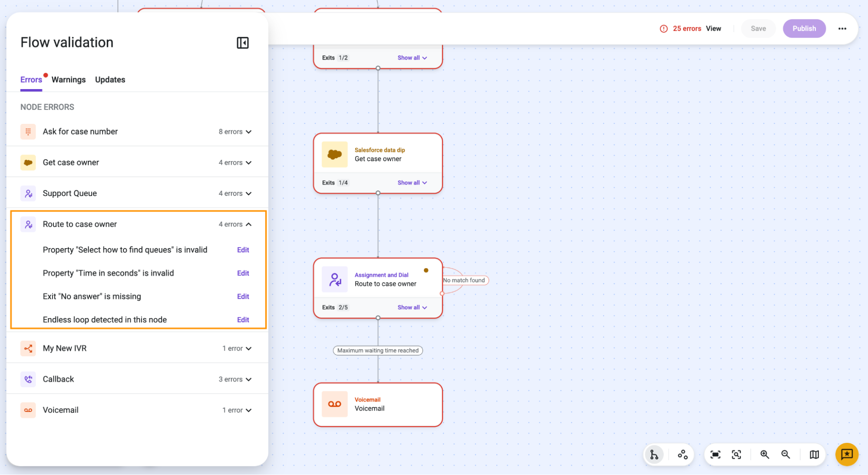Image resolution: width=868 pixels, height=475 pixels.
Task: Click the Support Queue assignment icon
Action: [28, 193]
